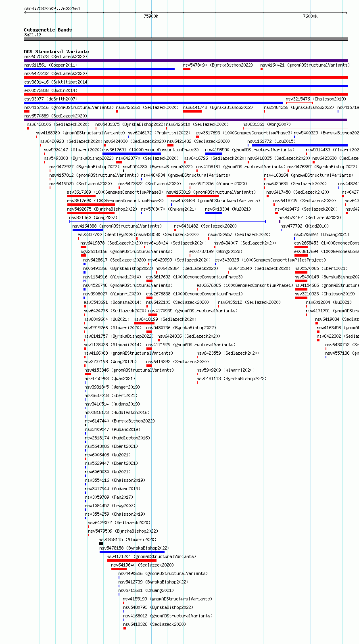Select nsv831361 (Wong2007) label
Image resolution: width=359 pixels, height=644 pixels.
[x=267, y=124]
